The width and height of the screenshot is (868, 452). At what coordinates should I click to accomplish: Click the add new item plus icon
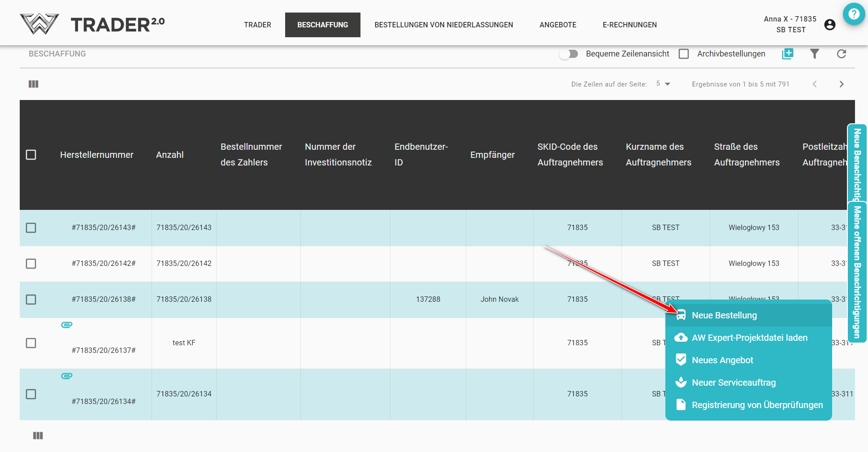(x=787, y=54)
